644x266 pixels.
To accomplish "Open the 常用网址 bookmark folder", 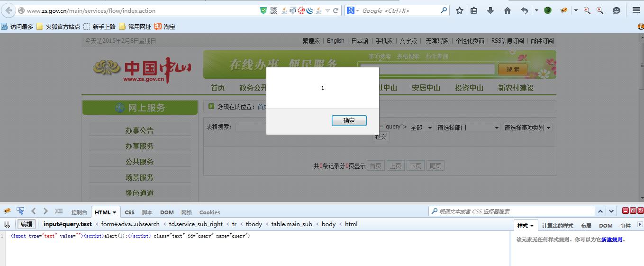I will tap(135, 27).
